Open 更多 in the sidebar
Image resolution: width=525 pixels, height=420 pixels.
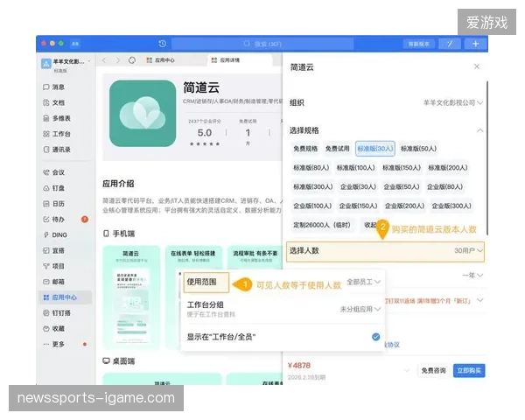54,344
